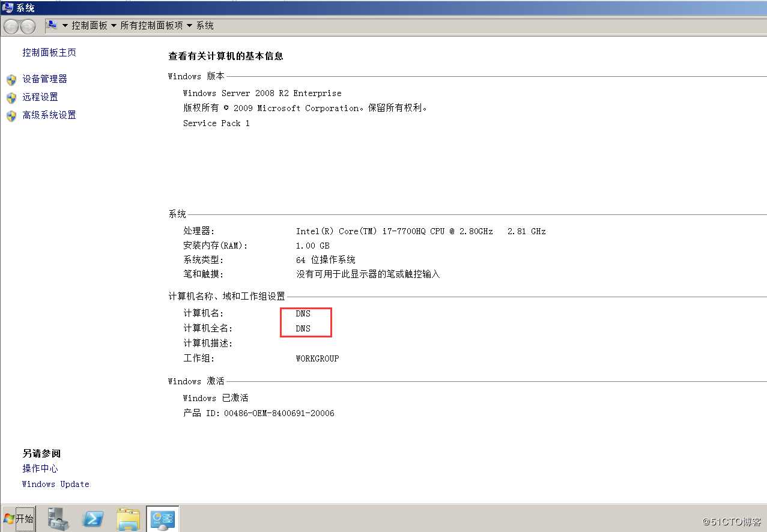Click the system window title bar icon

[8, 7]
